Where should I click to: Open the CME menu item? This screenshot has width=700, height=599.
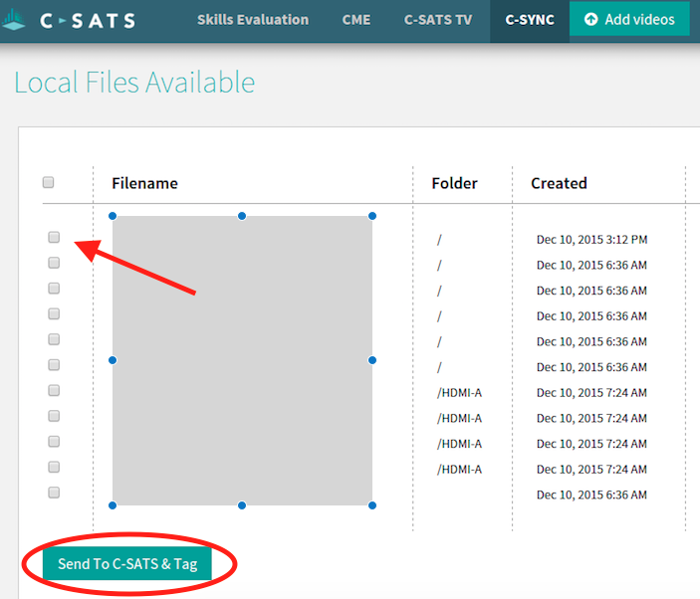click(355, 20)
